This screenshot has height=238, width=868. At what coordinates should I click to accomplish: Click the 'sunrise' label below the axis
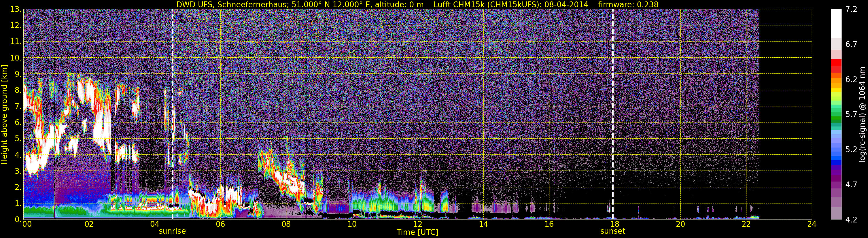click(x=172, y=231)
